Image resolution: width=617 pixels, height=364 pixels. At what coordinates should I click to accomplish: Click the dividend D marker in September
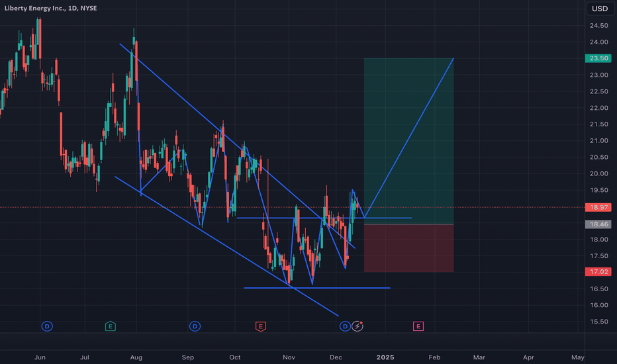tap(195, 326)
